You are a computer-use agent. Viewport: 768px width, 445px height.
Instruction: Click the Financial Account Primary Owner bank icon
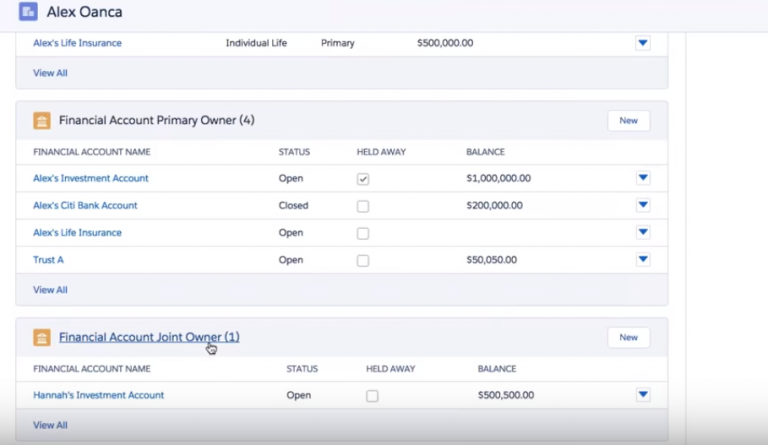[42, 120]
